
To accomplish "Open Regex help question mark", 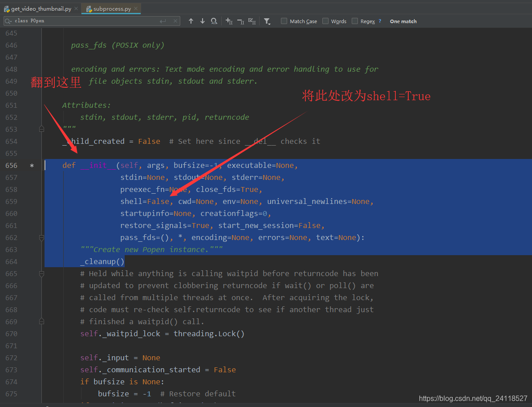I will pyautogui.click(x=380, y=21).
